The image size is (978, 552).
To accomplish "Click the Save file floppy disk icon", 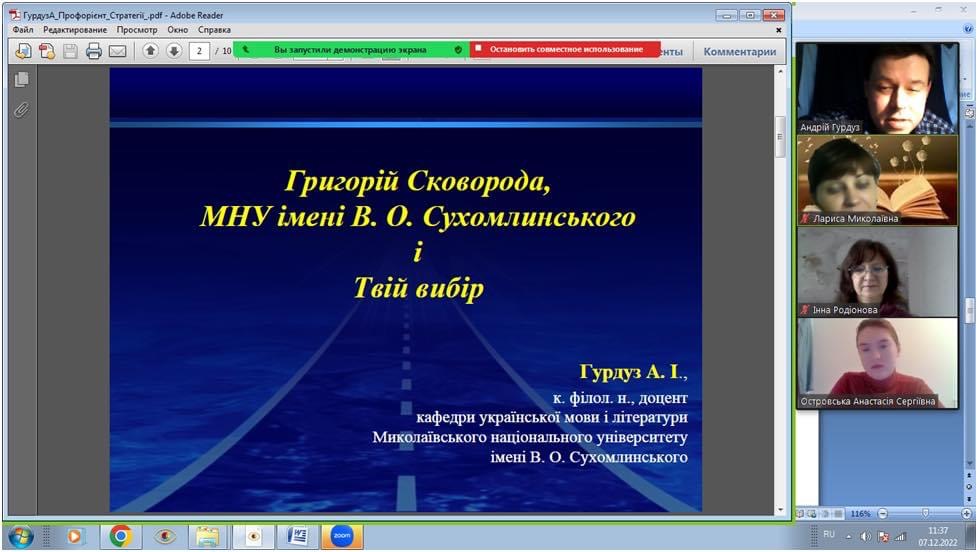I will coord(70,51).
